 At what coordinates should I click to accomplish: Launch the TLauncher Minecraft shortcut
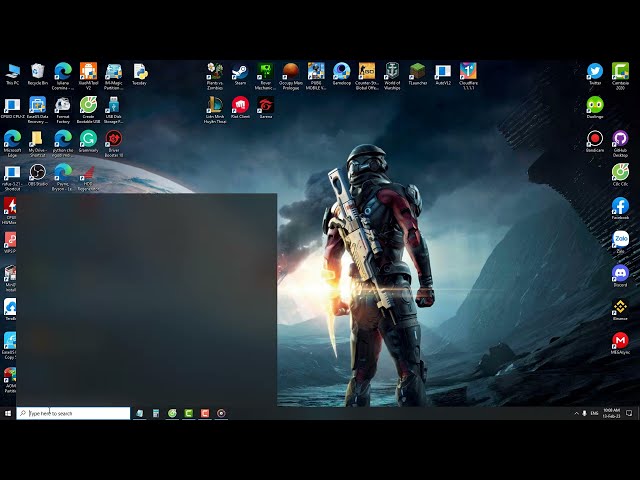[x=418, y=75]
